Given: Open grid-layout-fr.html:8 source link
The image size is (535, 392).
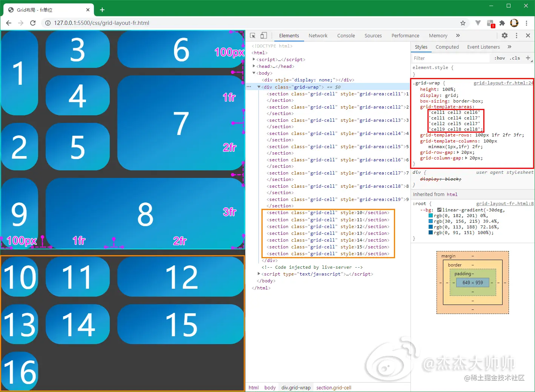Looking at the screenshot, I should click(505, 204).
